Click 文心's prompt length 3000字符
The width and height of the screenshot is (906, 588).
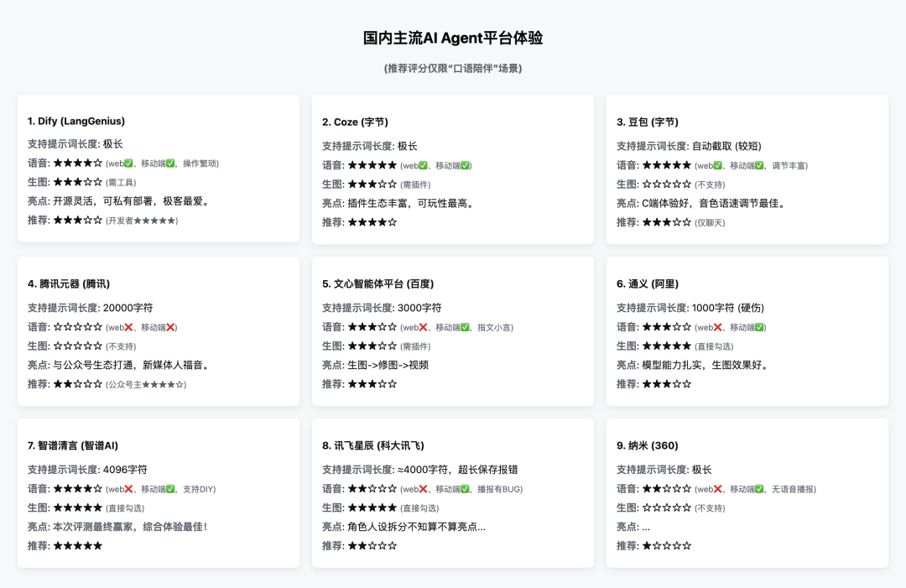pos(419,308)
